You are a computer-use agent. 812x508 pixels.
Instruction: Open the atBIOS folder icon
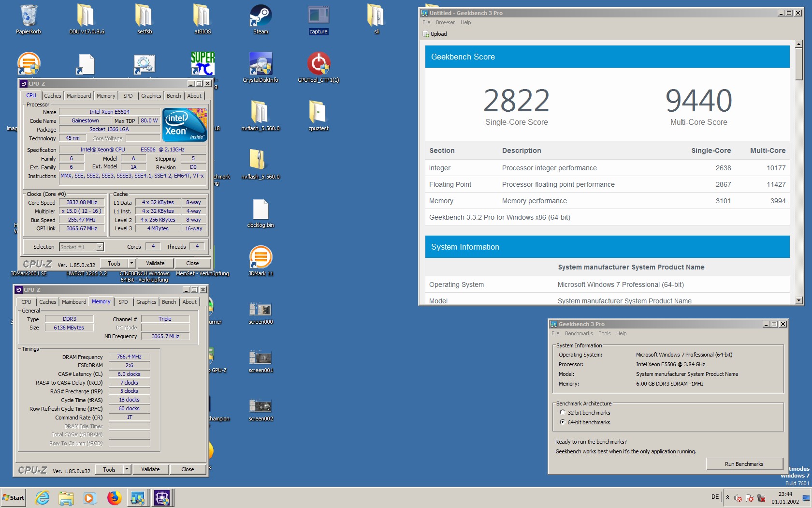tap(203, 19)
